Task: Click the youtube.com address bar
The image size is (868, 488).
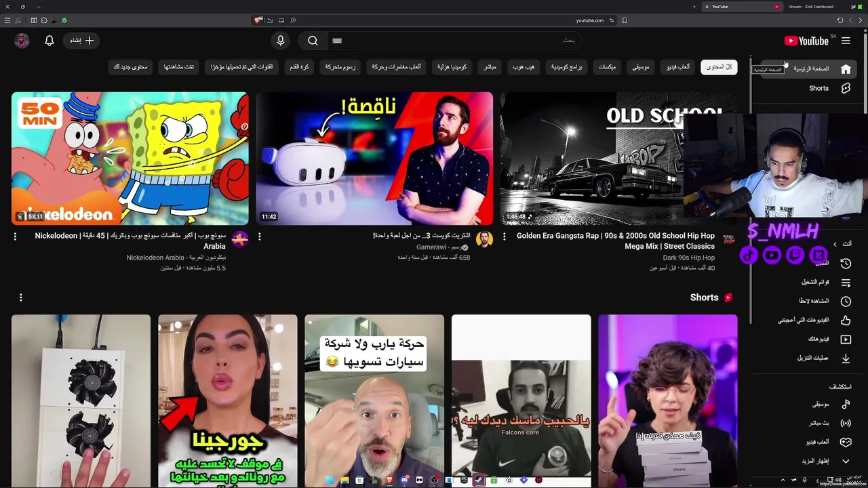Action: pos(589,20)
